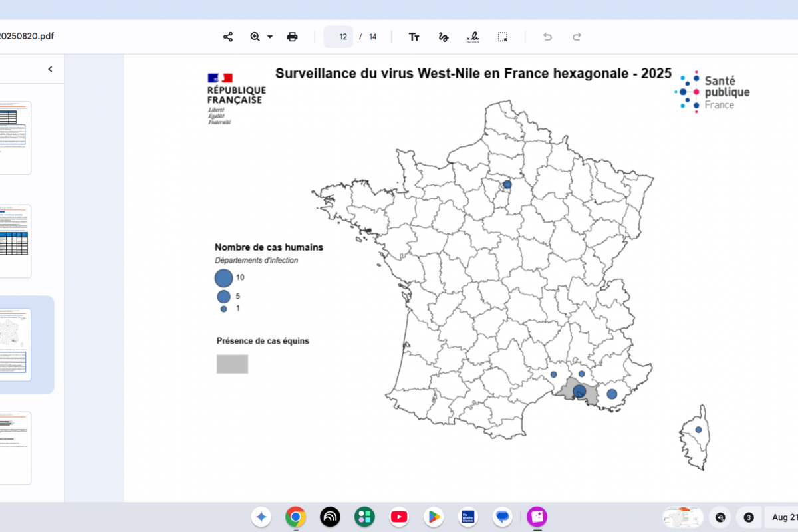The width and height of the screenshot is (798, 532).
Task: Click the zoom in magnifier icon
Action: 255,37
